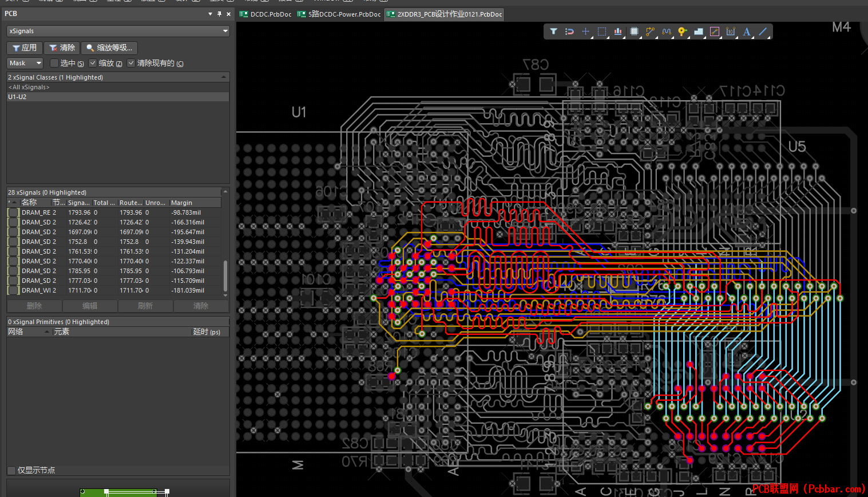
Task: Select the 2XDDR3_PCB设计作业0121.PcbDoc tab
Action: pos(445,14)
